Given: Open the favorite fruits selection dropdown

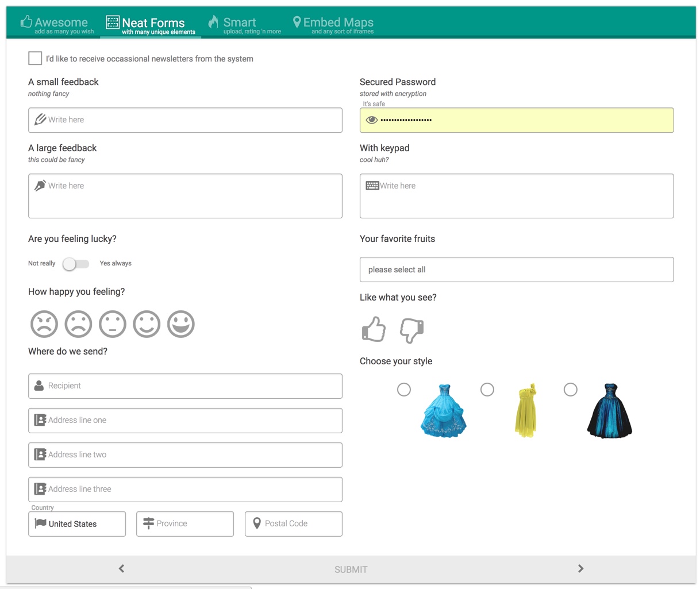Looking at the screenshot, I should 516,269.
